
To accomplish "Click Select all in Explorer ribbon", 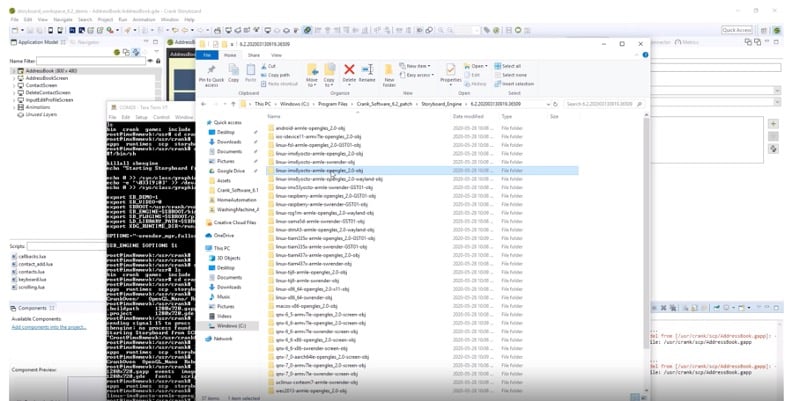I will [x=508, y=66].
